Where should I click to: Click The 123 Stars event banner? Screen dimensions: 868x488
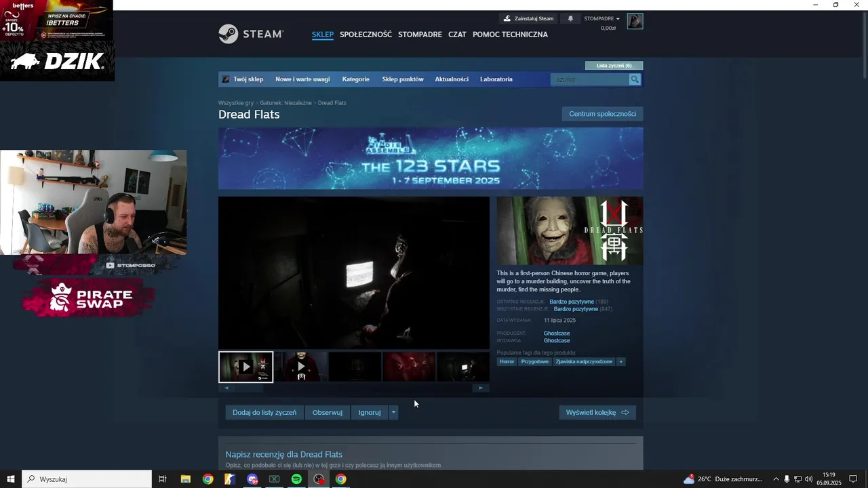431,159
